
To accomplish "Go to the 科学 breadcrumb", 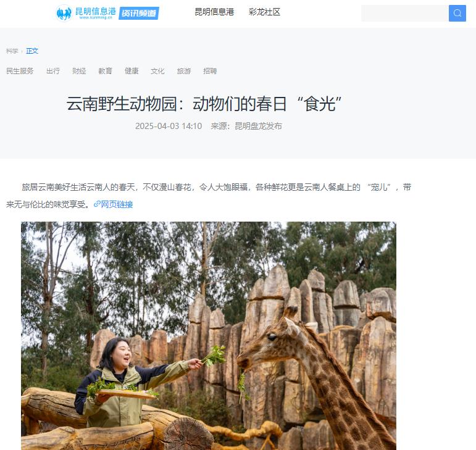I will (12, 51).
